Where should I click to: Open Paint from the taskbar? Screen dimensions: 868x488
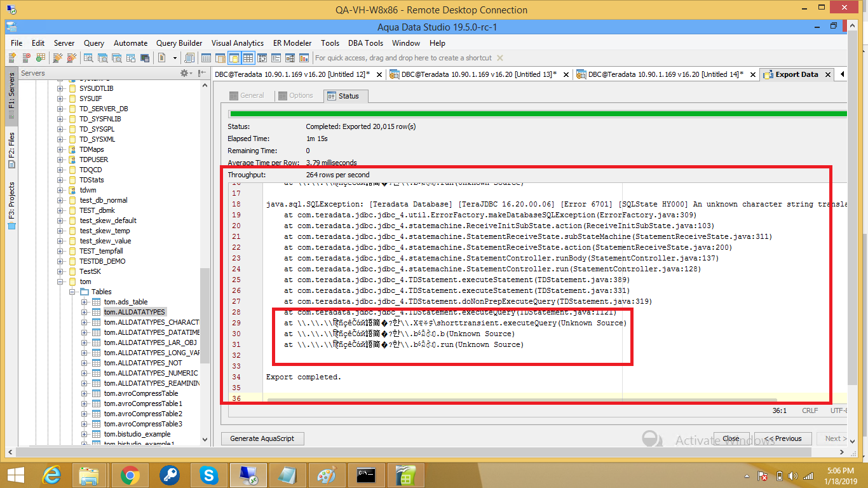tap(326, 475)
